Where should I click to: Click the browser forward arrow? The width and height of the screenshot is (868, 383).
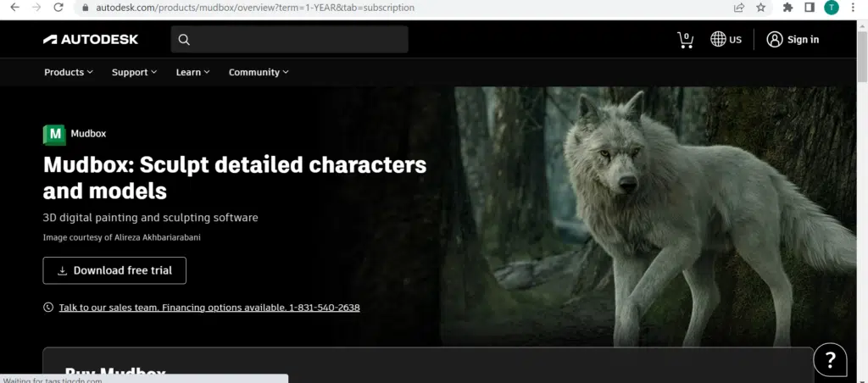point(36,7)
